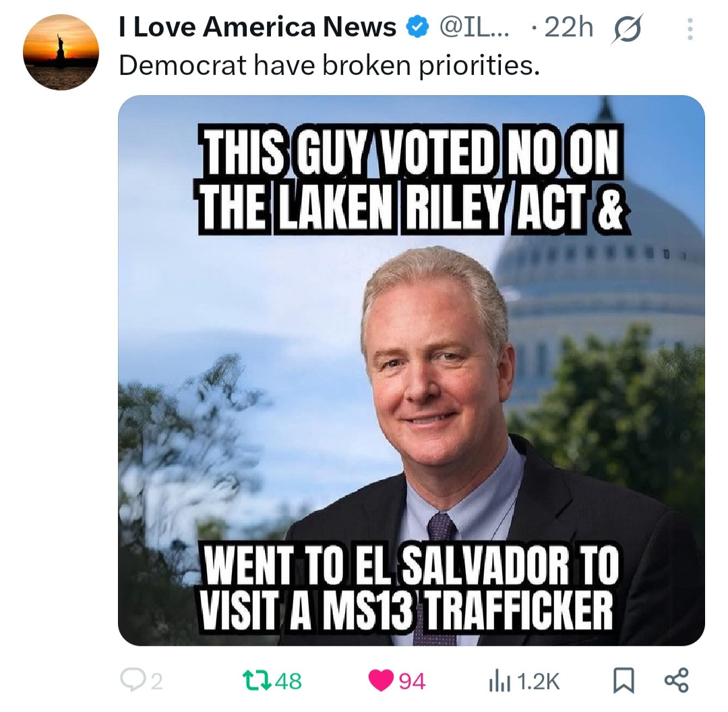Click the green repost arrows icon
The width and height of the screenshot is (728, 712).
[x=257, y=680]
